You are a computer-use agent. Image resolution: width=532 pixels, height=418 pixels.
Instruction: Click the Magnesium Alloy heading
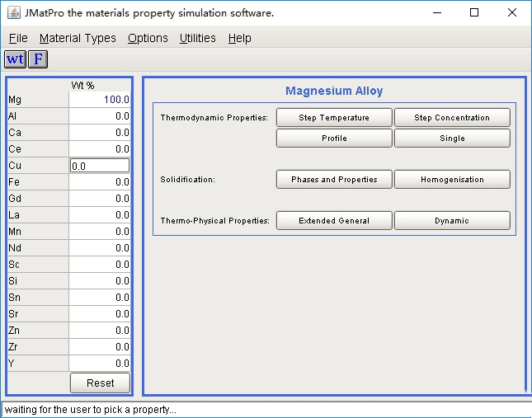click(334, 91)
